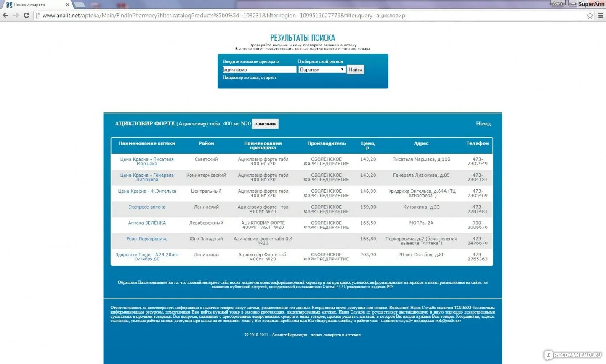Click the Производитель column header
Image resolution: width=606 pixels, height=364 pixels.
327,143
